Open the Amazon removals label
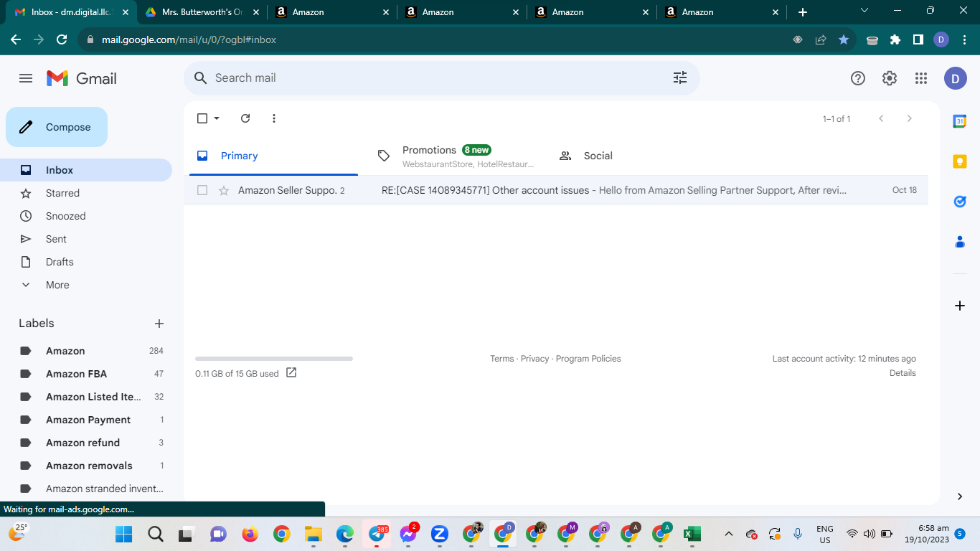The height and width of the screenshot is (551, 980). [x=86, y=466]
